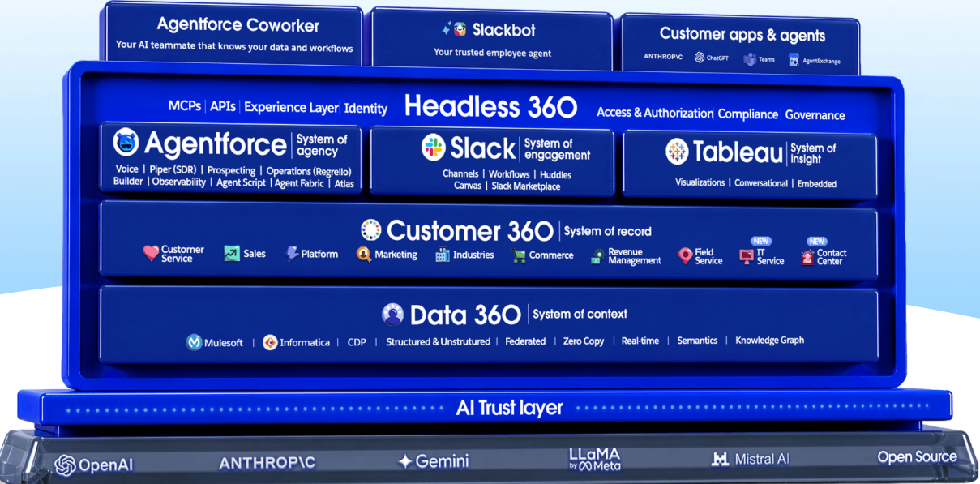Click 'Channels' under Slack
The image size is (980, 484).
[x=460, y=174]
